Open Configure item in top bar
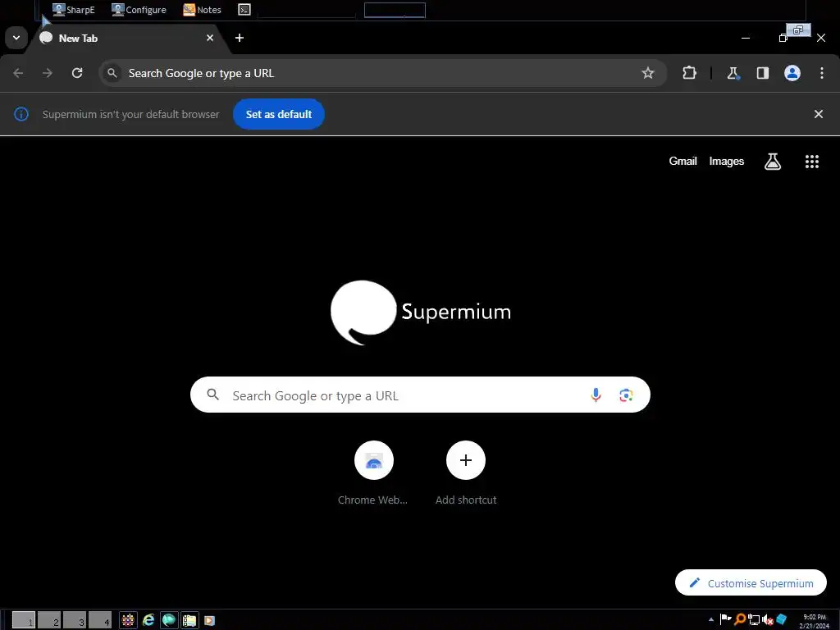The image size is (840, 630). point(139,10)
